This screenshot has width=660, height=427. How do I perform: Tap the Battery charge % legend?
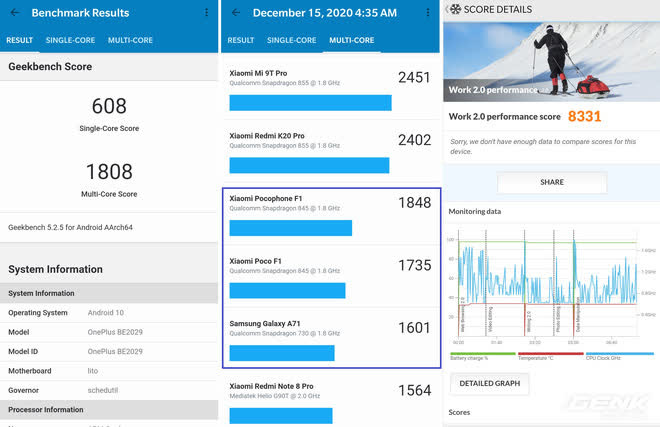(x=482, y=356)
